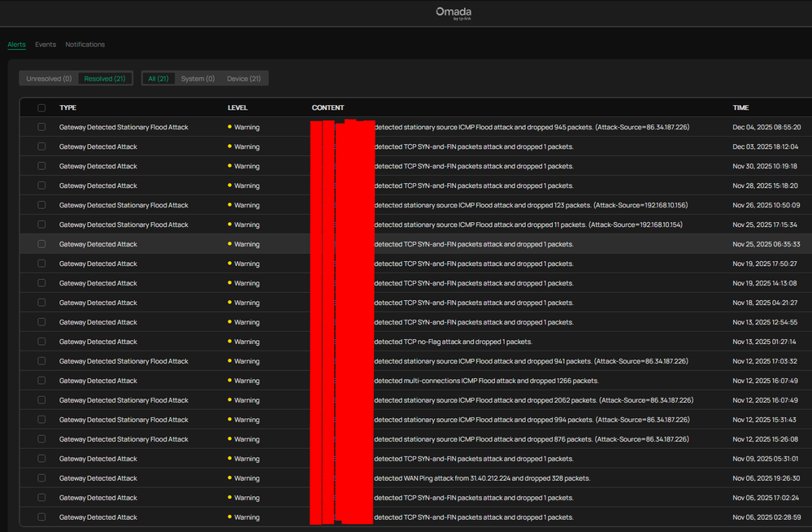Tick the checkbox for the TCP no-Flag attack row
812x532 pixels.
click(x=41, y=342)
